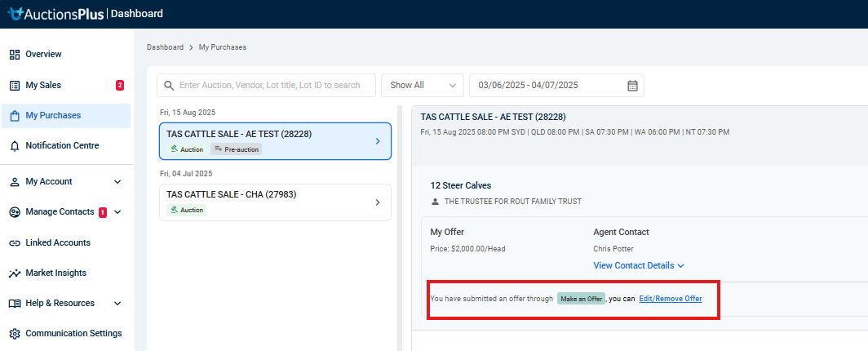Open the calendar date picker icon
Viewport: 868px width, 351px height.
(632, 85)
